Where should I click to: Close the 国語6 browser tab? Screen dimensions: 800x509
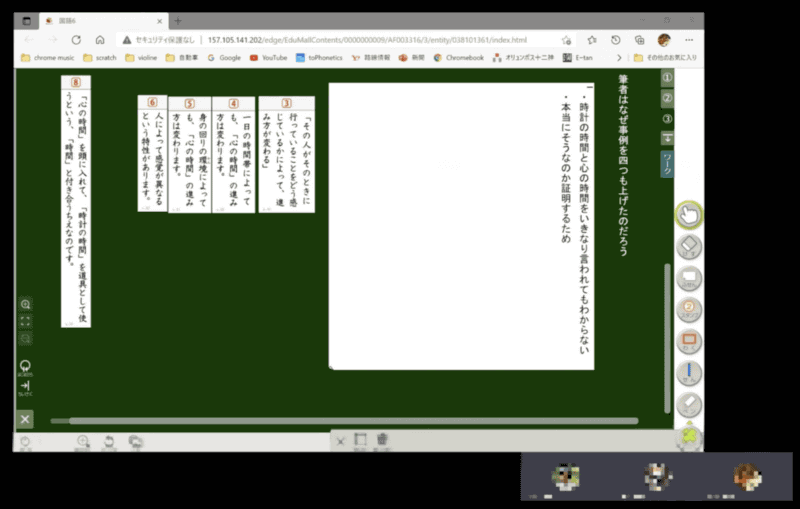click(159, 21)
